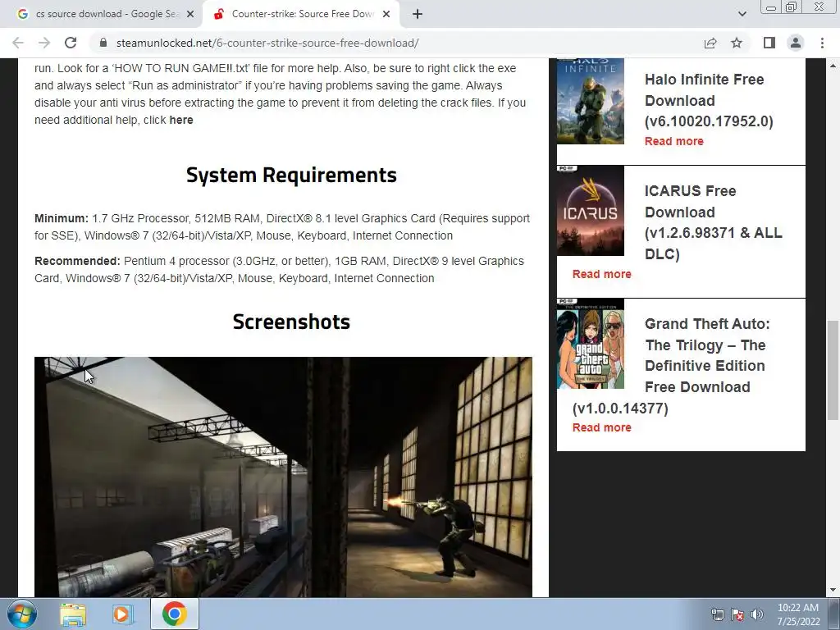Viewport: 840px width, 630px height.
Task: Open Halo Infinite Free Download link
Action: pos(709,100)
